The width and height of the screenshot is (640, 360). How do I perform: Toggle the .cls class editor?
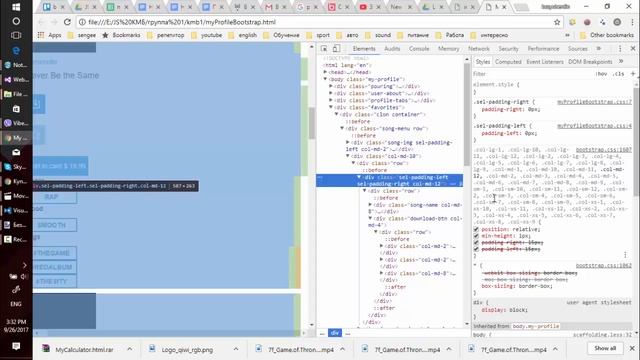pos(619,74)
